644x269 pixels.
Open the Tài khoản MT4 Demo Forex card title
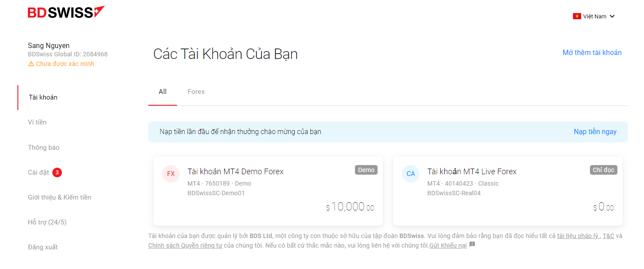pos(235,172)
